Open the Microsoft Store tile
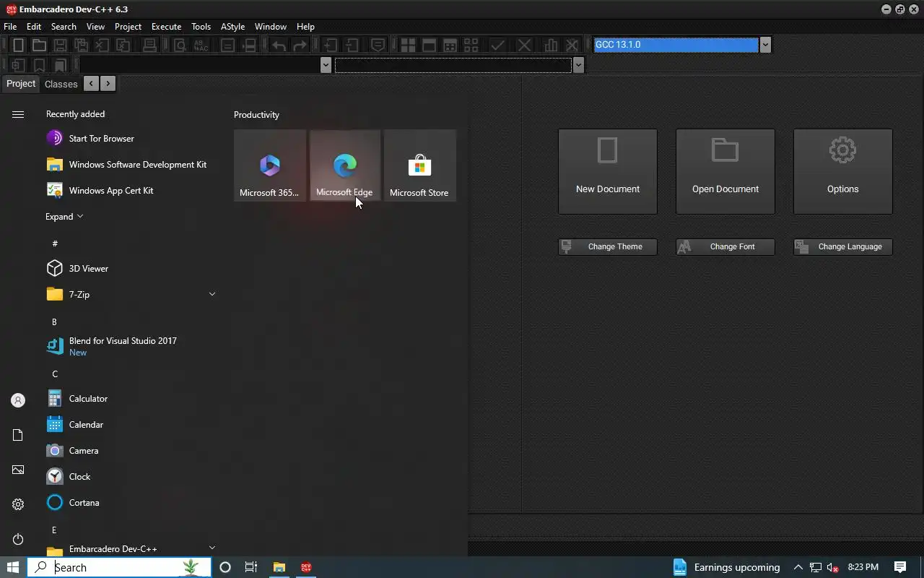 click(x=419, y=165)
